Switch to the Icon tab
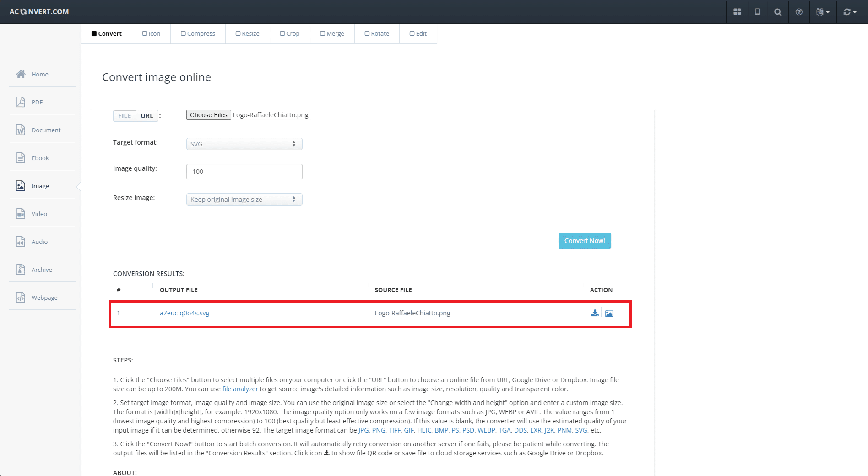The image size is (868, 476). pos(151,34)
